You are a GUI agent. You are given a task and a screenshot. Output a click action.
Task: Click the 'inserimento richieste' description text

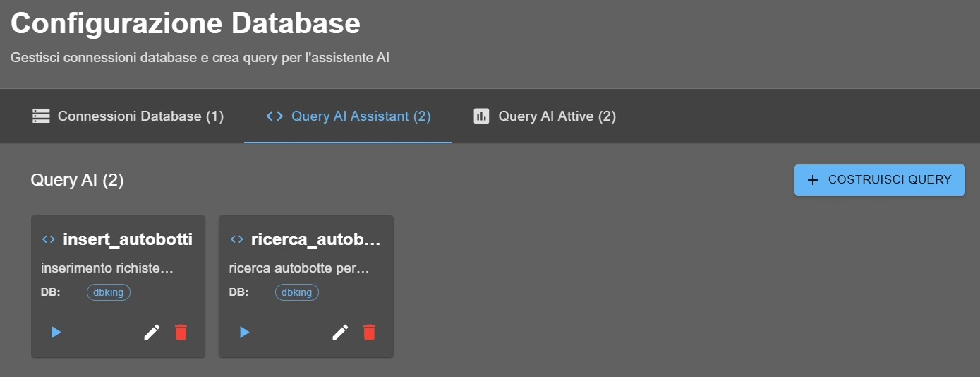tap(107, 268)
